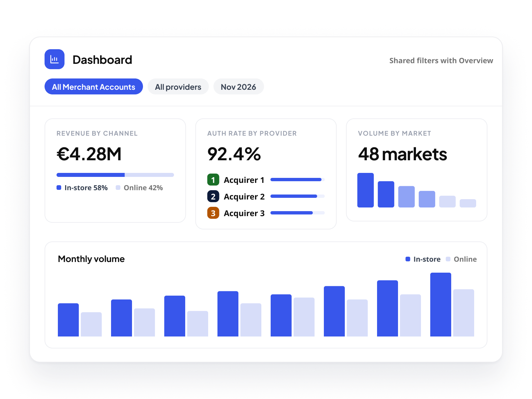Select the orange Acquirer 3 rank badge
The height and width of the screenshot is (399, 532).
tap(213, 213)
